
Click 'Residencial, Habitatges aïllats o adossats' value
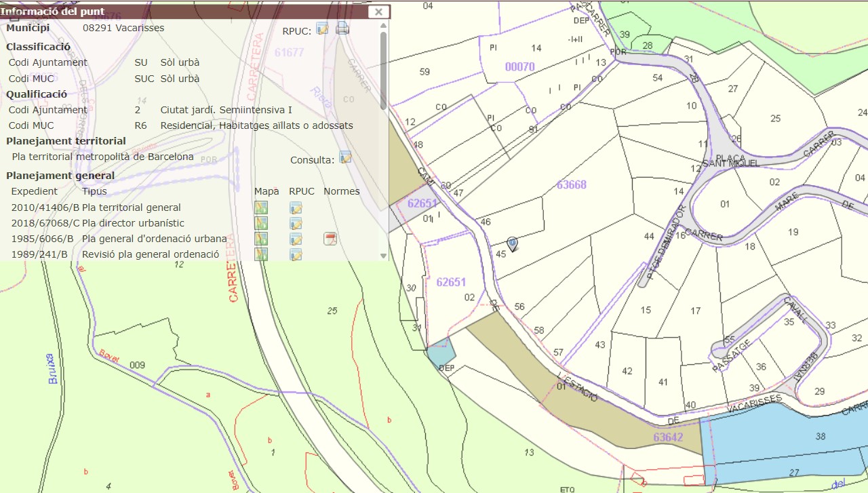tap(256, 125)
